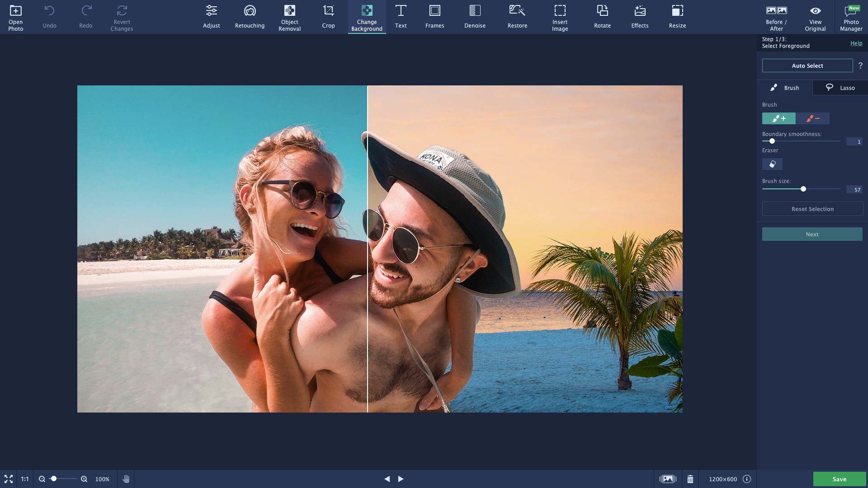Open the Object Removal tool
This screenshot has height=488, width=868.
[289, 17]
